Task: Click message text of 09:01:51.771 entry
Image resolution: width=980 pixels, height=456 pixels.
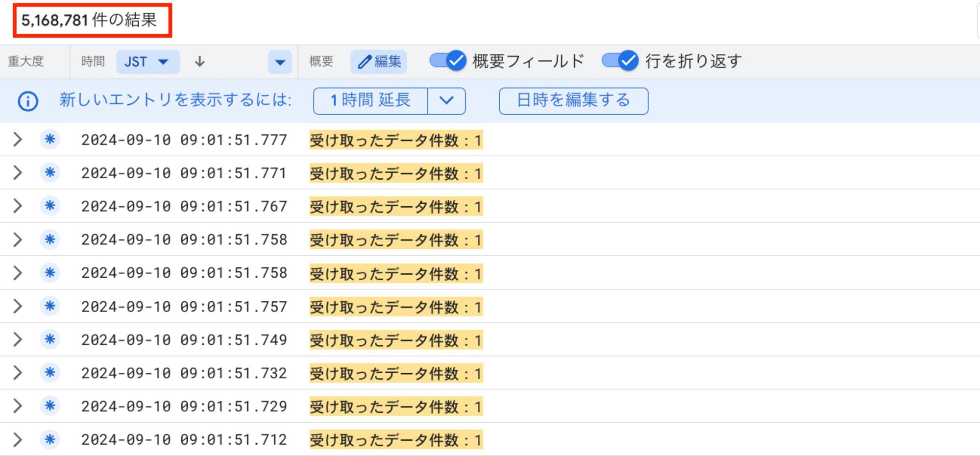Action: coord(396,173)
